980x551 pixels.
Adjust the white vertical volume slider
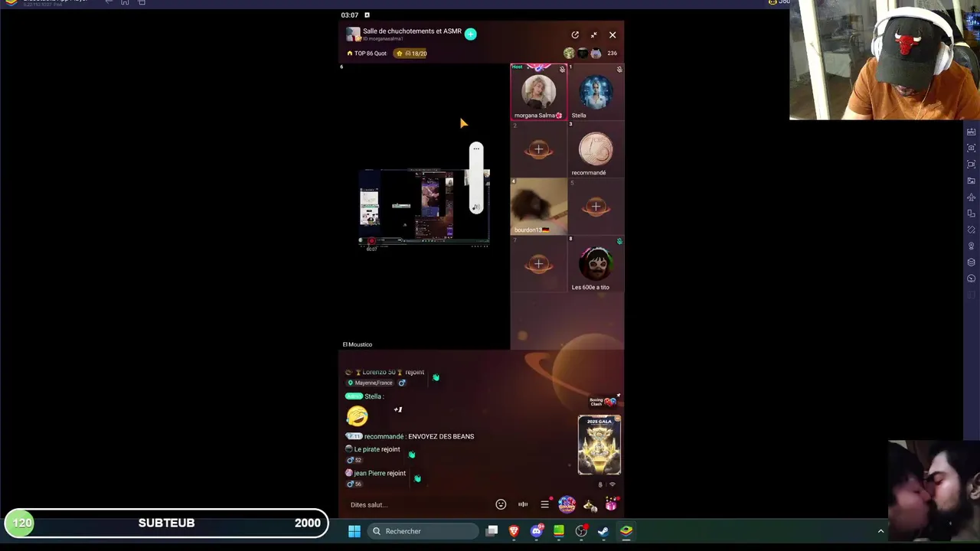pyautogui.click(x=476, y=178)
